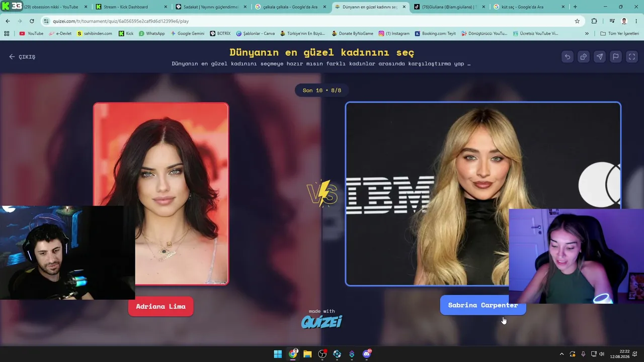Open the YouTube bookmark

point(31,34)
